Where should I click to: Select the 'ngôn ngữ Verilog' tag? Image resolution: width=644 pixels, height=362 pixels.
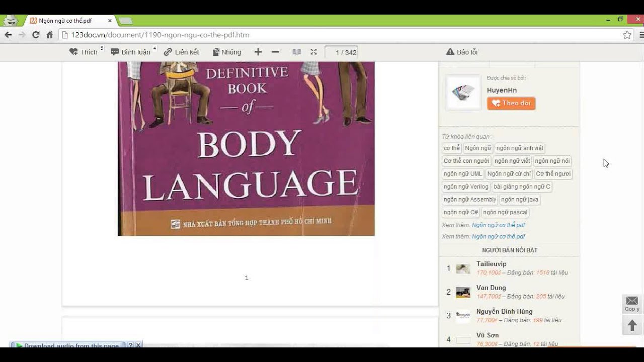pyautogui.click(x=466, y=187)
